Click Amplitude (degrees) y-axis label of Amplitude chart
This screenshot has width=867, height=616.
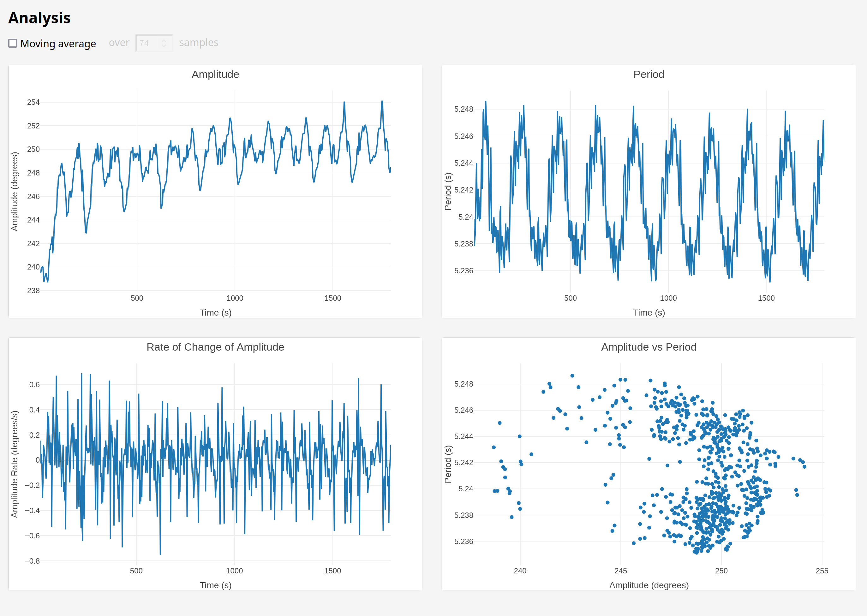[15, 191]
